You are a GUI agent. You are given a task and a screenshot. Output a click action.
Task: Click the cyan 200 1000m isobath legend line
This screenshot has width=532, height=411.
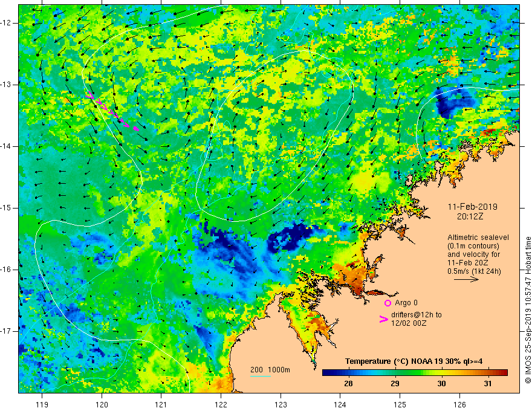point(260,376)
